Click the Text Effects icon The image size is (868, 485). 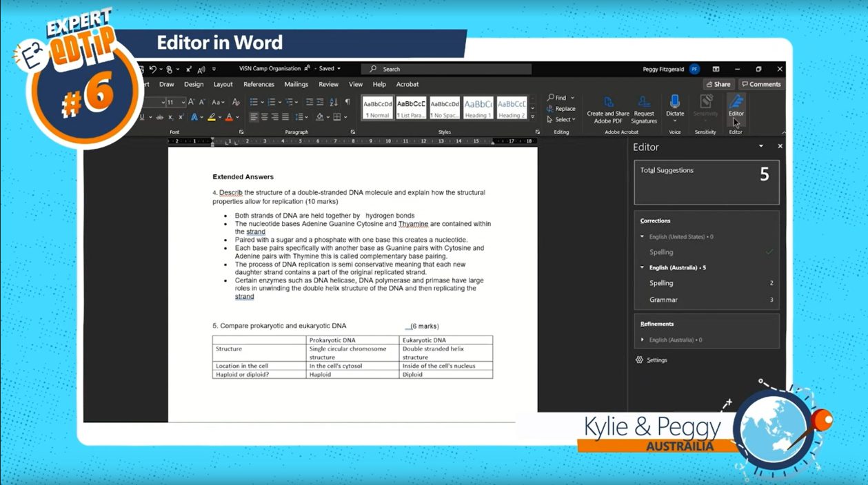(195, 117)
